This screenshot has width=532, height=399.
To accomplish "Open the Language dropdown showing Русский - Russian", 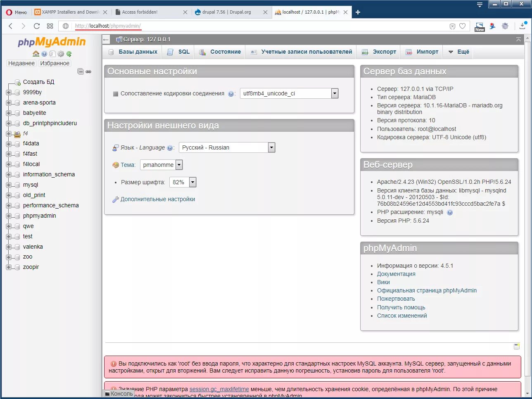I will click(227, 147).
